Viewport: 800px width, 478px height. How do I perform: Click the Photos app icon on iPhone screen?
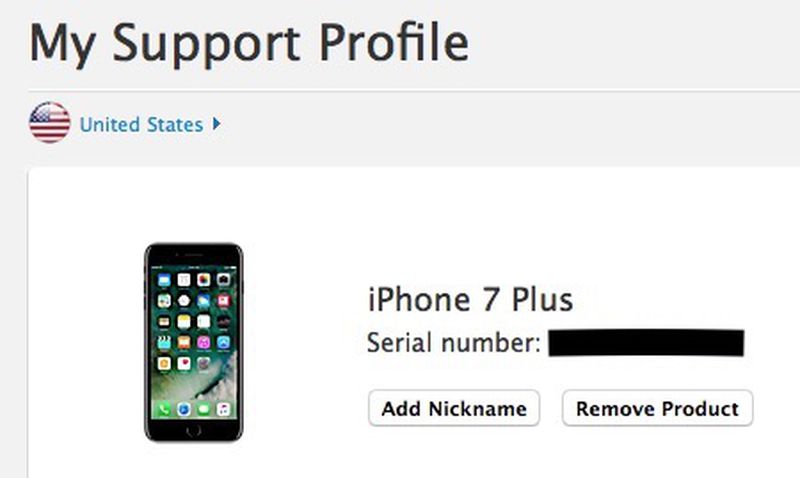click(x=204, y=280)
